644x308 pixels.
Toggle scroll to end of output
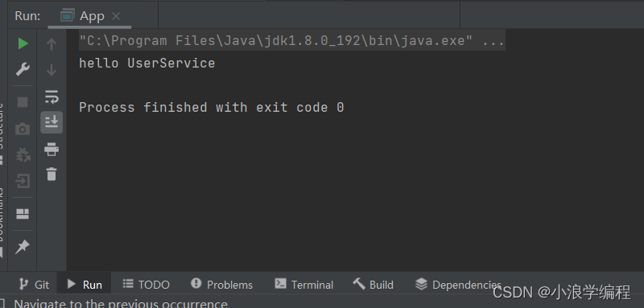tap(52, 121)
